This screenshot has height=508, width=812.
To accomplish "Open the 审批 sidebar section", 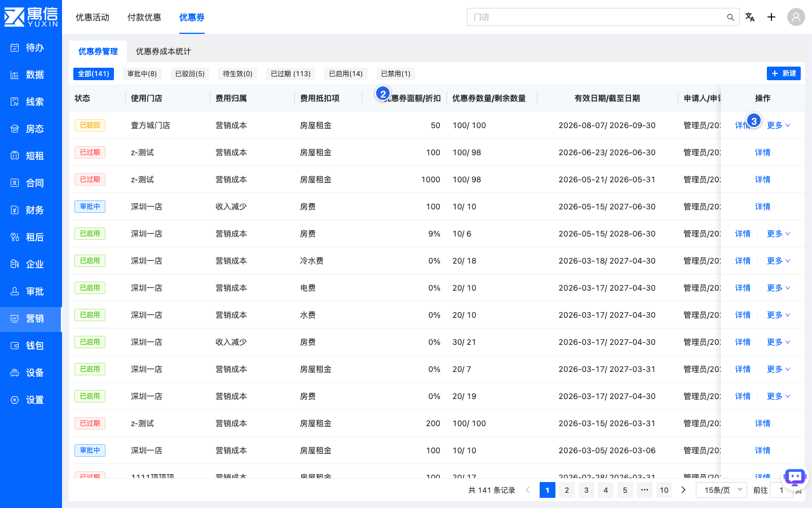I will 31,291.
